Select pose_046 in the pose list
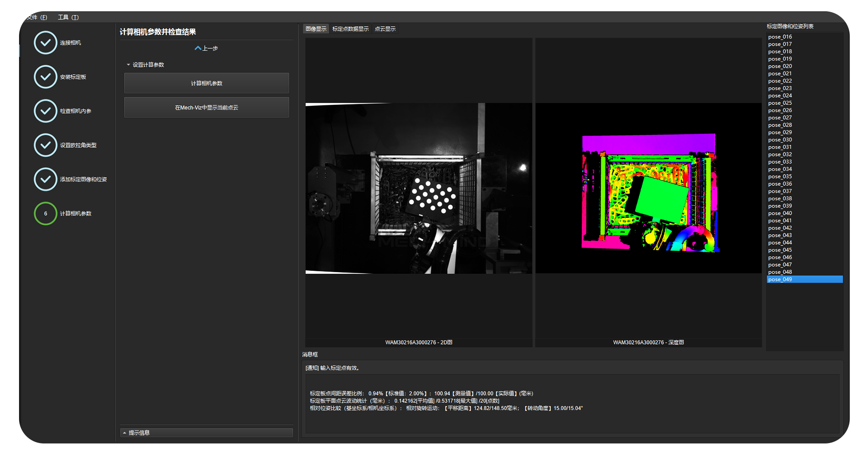This screenshot has width=868, height=453. pyautogui.click(x=805, y=257)
